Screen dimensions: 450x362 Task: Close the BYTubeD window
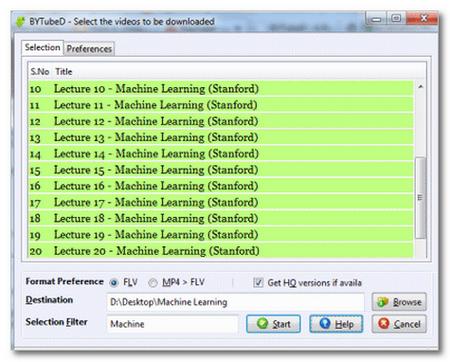point(423,18)
